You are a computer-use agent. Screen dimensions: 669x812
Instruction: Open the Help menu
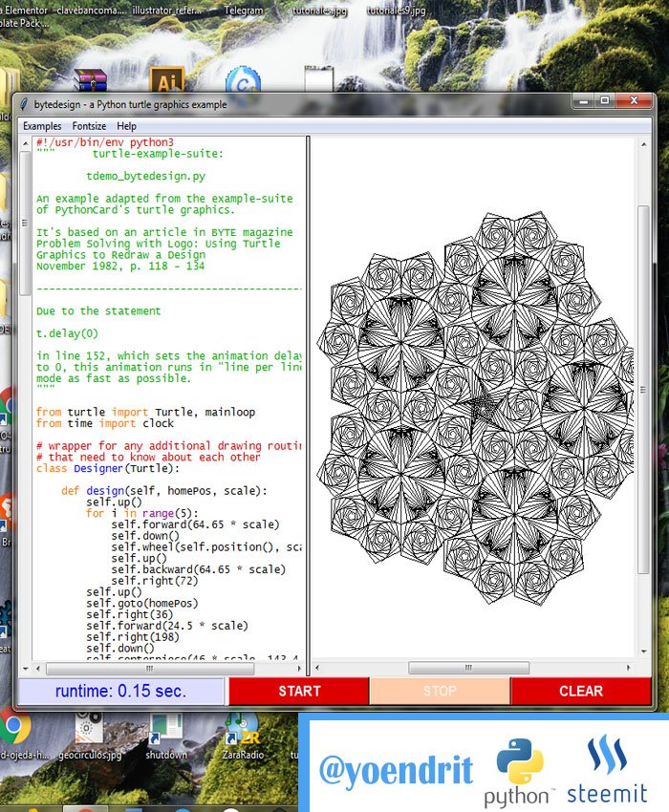pos(126,126)
